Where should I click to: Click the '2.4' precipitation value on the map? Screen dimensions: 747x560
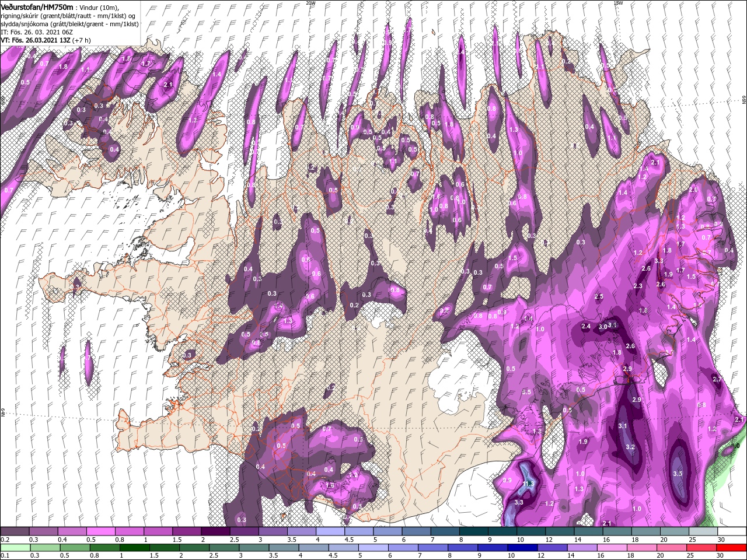point(587,326)
